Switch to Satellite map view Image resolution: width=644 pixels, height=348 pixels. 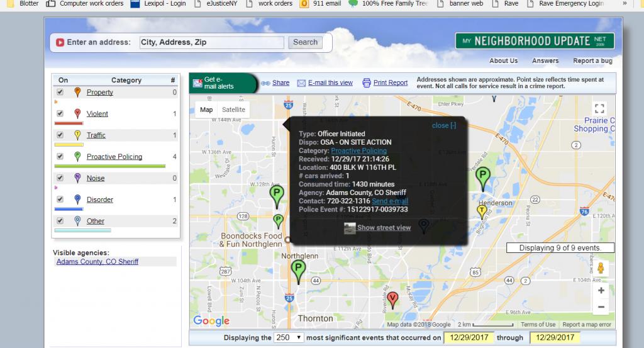pyautogui.click(x=233, y=109)
